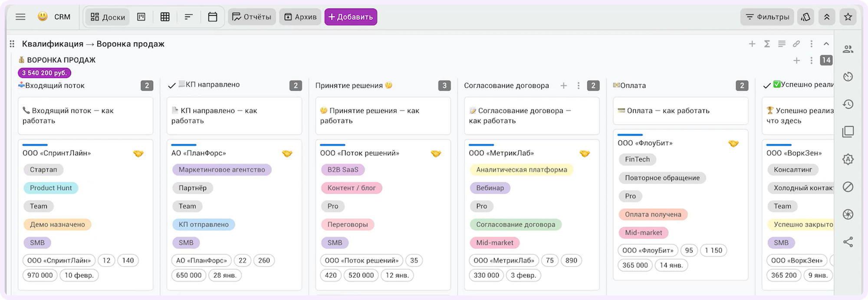Open Согласование договора column options menu

click(579, 86)
